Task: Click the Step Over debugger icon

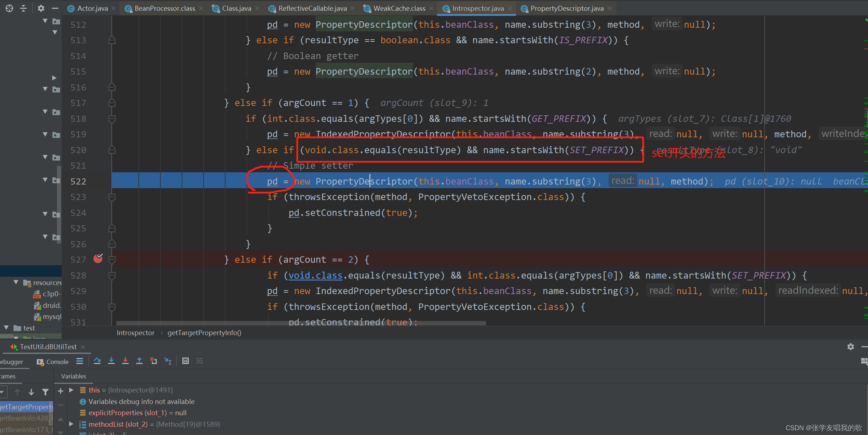Action: click(97, 361)
